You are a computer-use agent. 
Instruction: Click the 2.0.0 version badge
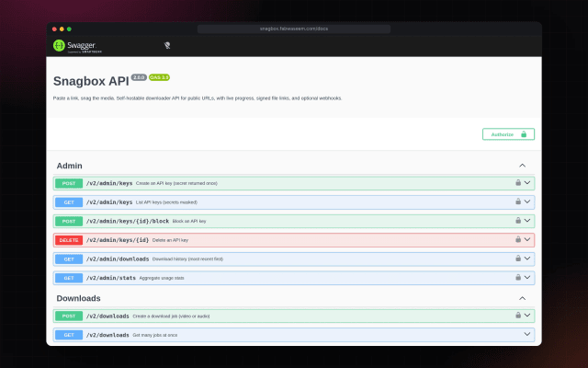point(139,77)
